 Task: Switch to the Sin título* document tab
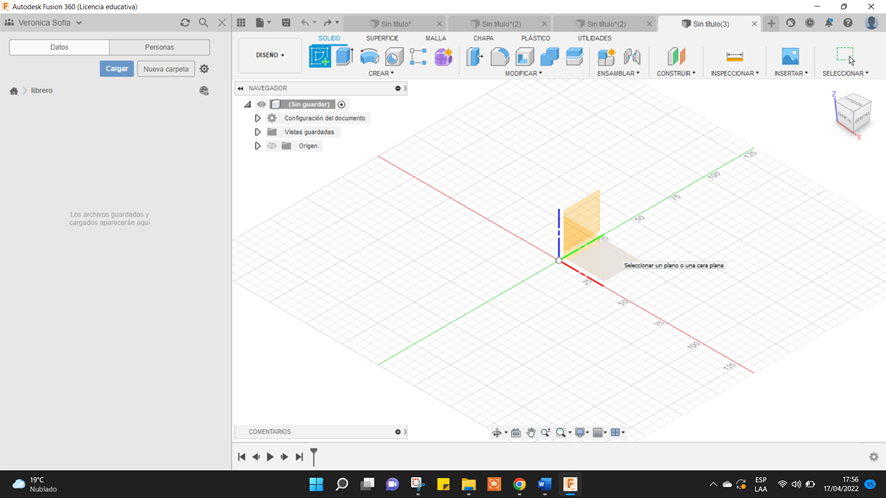tap(395, 24)
